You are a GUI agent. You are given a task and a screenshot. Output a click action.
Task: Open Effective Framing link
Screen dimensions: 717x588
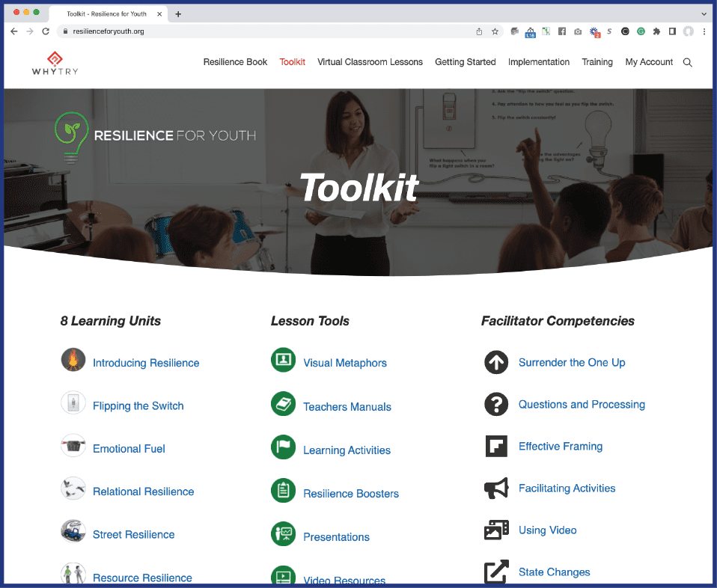pos(560,447)
